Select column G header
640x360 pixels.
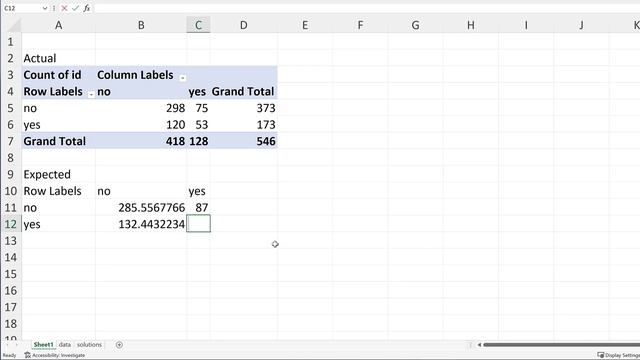(x=416, y=25)
